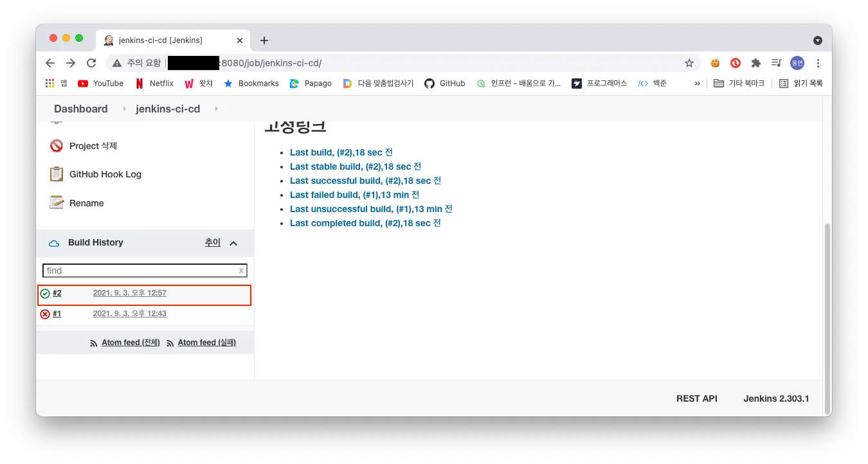Open the 왓챠 bookmark
Viewport: 868px width, 464px height.
(x=199, y=83)
